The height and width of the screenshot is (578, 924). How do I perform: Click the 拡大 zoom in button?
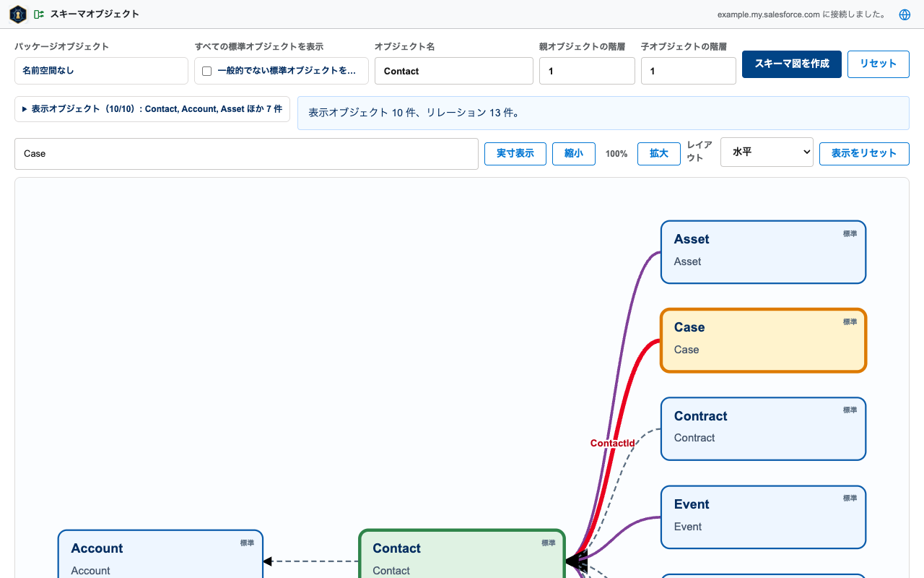659,153
